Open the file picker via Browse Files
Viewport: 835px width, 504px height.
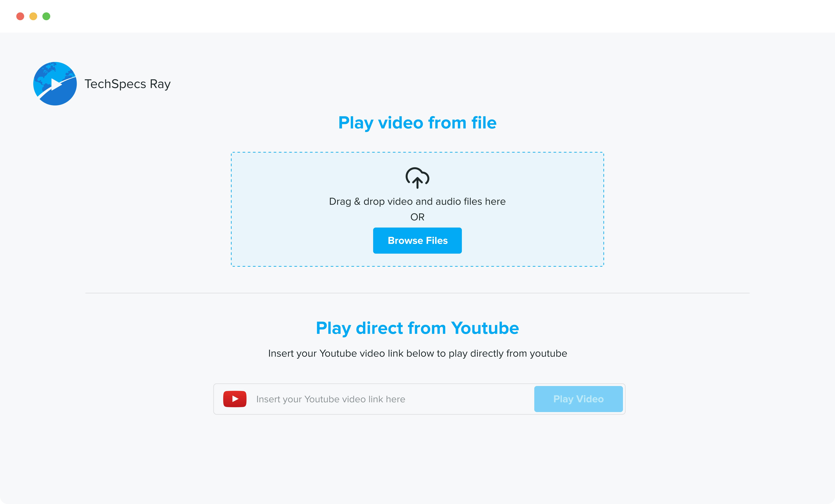coord(417,240)
